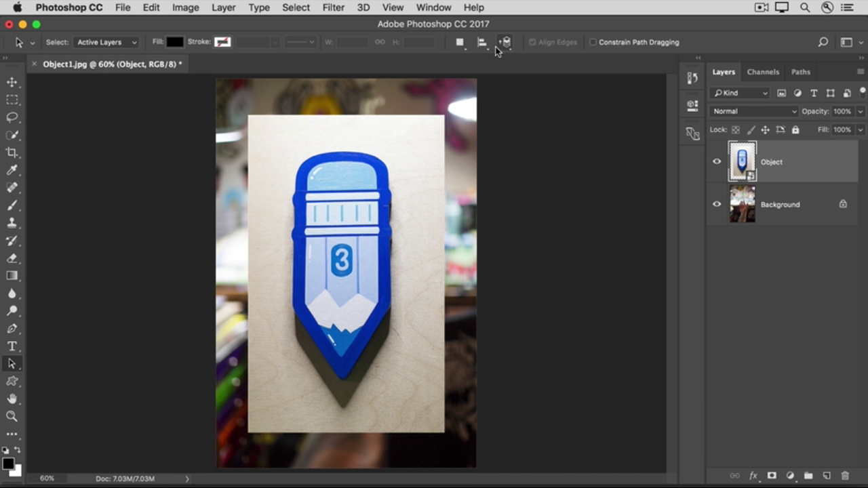
Task: Open the Filter menu
Action: 333,7
